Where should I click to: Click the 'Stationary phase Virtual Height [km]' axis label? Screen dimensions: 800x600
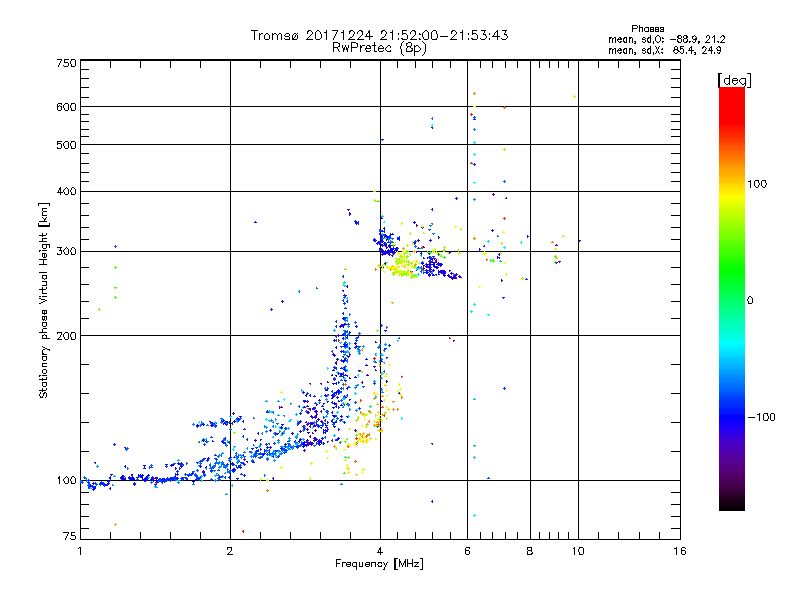(x=43, y=300)
